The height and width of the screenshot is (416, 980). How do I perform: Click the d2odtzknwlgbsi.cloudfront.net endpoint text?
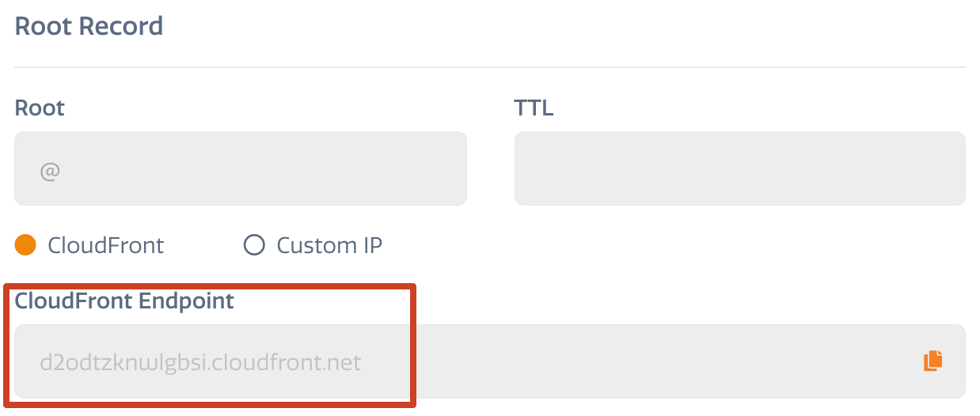point(200,362)
